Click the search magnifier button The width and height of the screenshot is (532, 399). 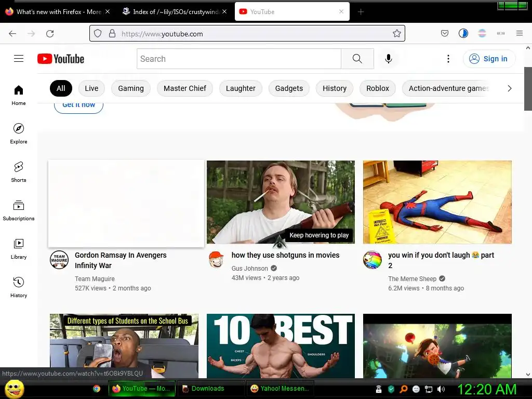coord(357,59)
